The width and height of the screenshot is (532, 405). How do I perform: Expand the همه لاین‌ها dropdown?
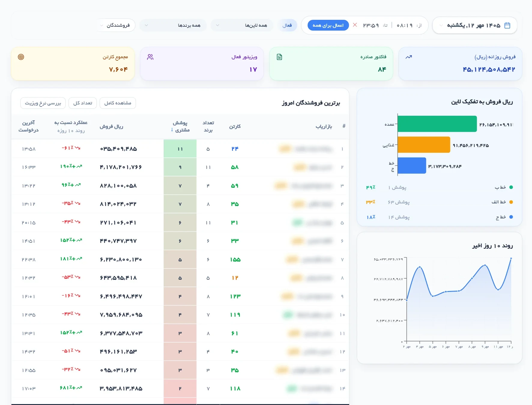pos(242,25)
